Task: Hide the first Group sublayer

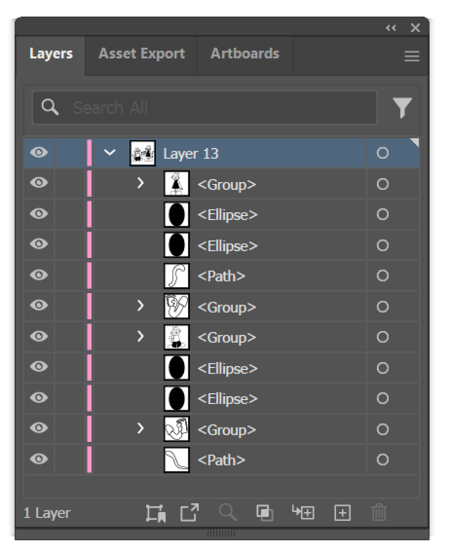Action: 39,183
